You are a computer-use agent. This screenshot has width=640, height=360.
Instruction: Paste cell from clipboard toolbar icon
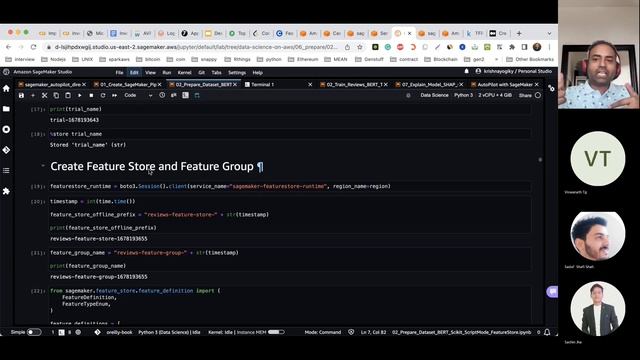click(68, 96)
